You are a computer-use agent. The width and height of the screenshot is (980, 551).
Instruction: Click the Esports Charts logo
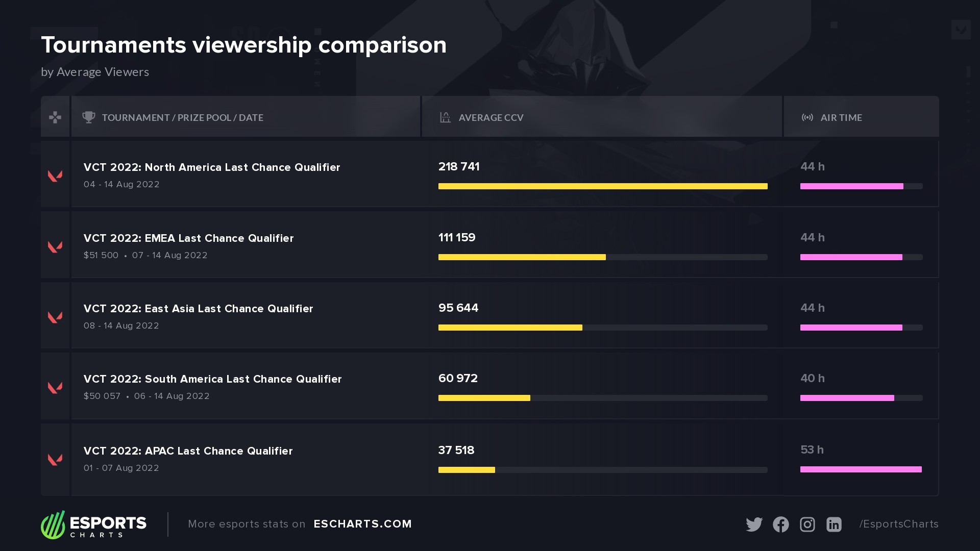(94, 524)
